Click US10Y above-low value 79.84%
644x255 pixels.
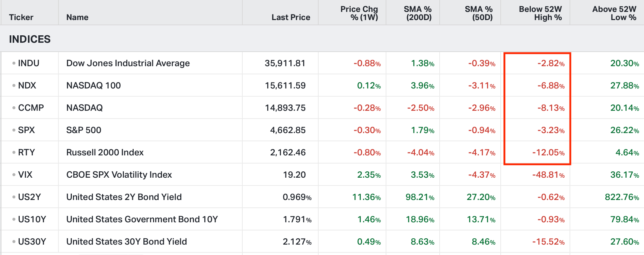(x=625, y=219)
